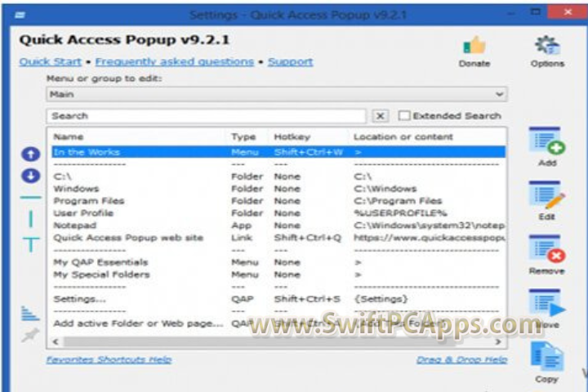Click the Shift+Ctrl+S hotkey cell
The width and height of the screenshot is (588, 392).
click(307, 299)
